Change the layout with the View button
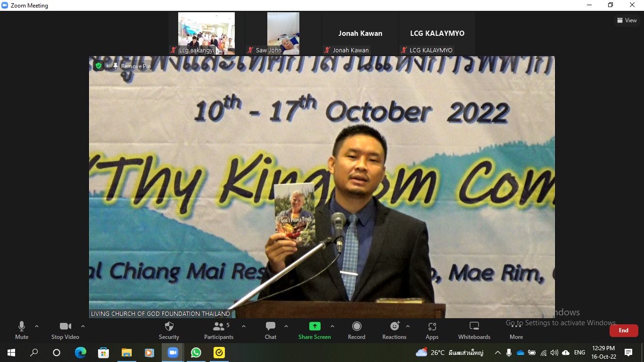Screen dimensions: 644x362 coord(627,20)
